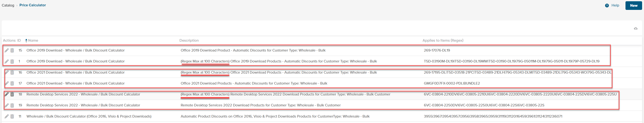Remove calculator ID 11 via trash icon
This screenshot has height=123, width=644.
[12, 116]
